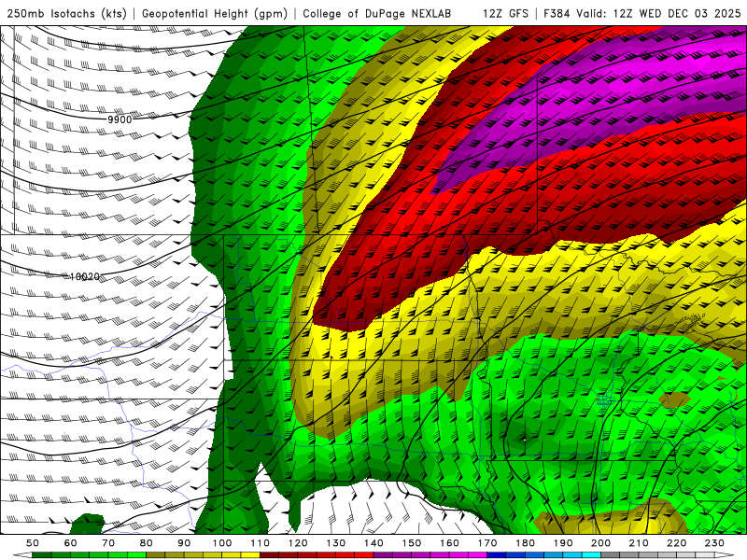
Task: Click the 230 value on the color scale
Action: point(714,543)
